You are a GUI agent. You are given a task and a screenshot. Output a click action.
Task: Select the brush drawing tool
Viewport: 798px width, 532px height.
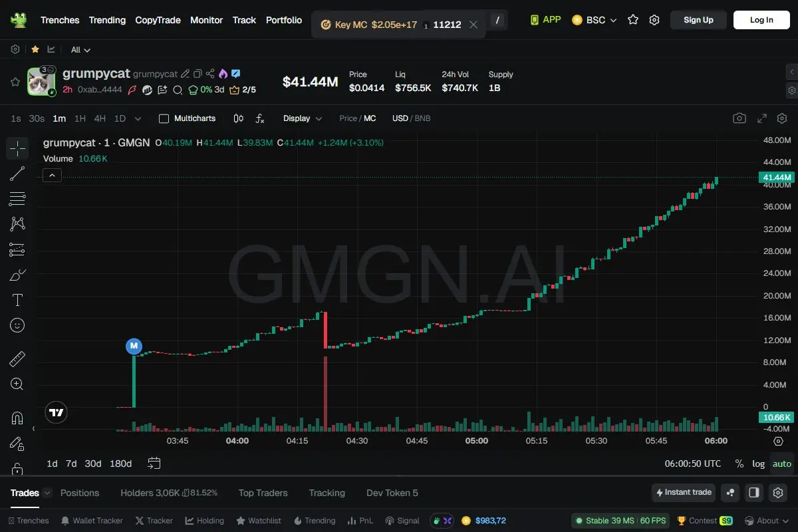click(17, 275)
